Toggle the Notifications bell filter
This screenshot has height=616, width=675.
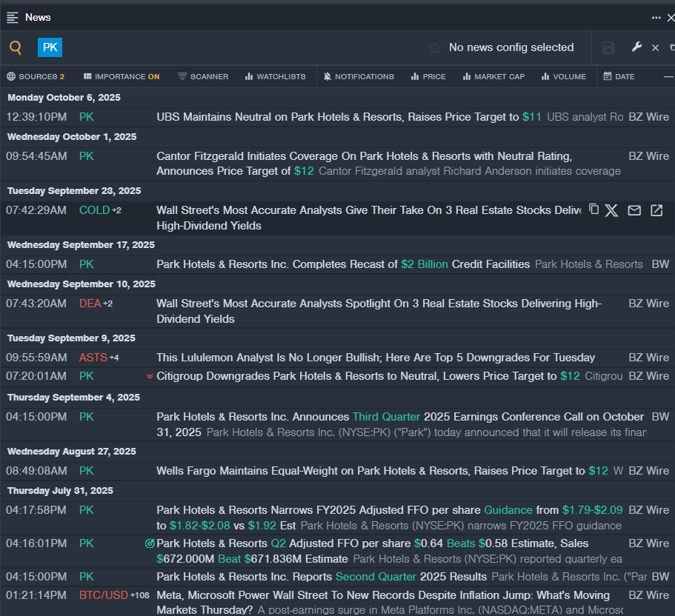point(359,76)
